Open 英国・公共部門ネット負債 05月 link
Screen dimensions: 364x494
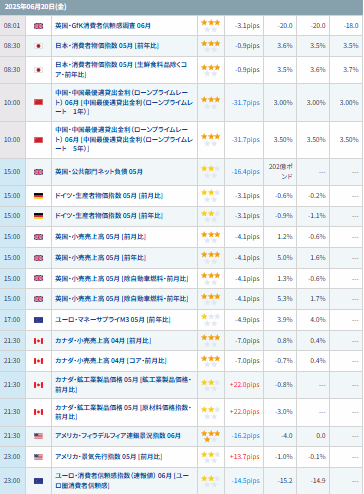click(99, 172)
